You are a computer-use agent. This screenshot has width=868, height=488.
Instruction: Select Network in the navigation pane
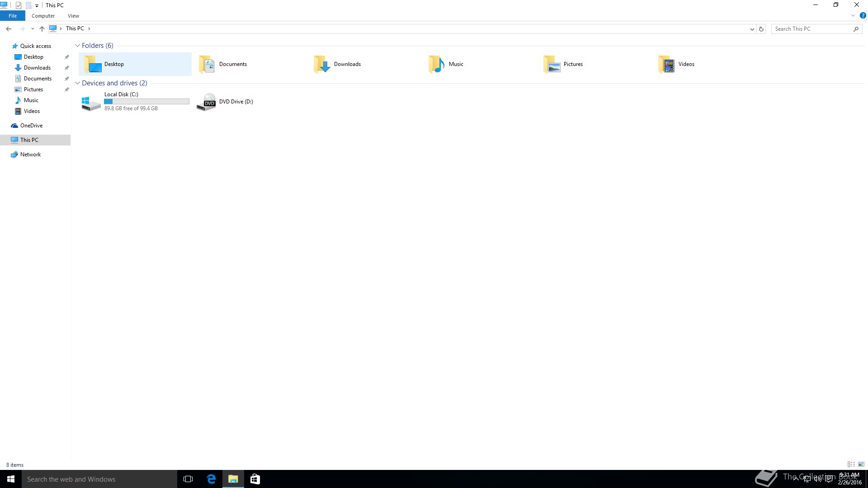point(30,155)
